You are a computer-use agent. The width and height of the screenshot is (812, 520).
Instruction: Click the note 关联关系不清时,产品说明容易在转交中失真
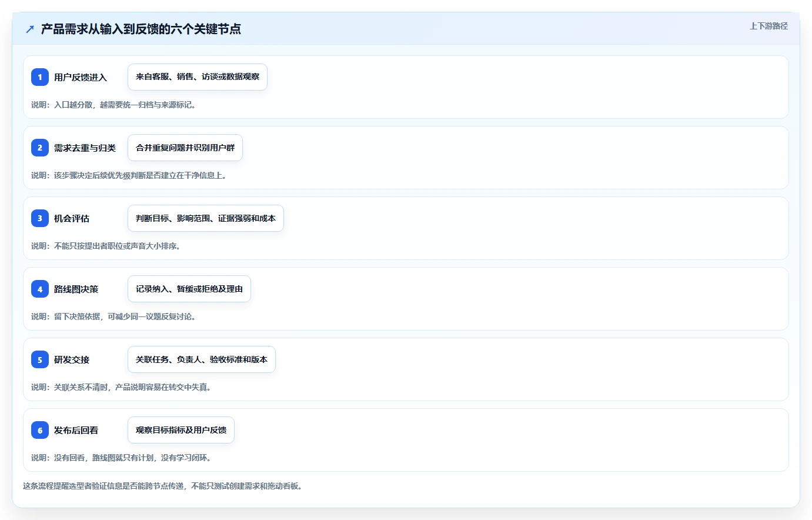pos(121,387)
